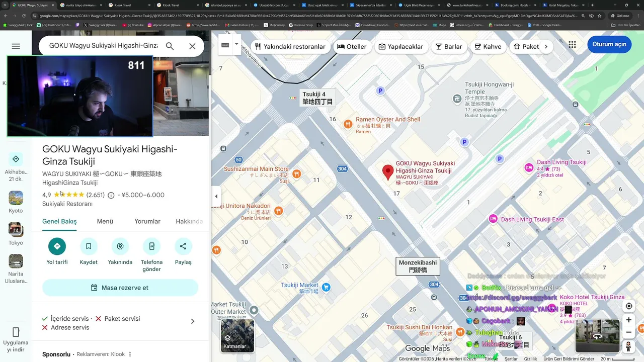Click the Yakınında nearby icon
Image resolution: width=644 pixels, height=362 pixels.
[x=120, y=246]
